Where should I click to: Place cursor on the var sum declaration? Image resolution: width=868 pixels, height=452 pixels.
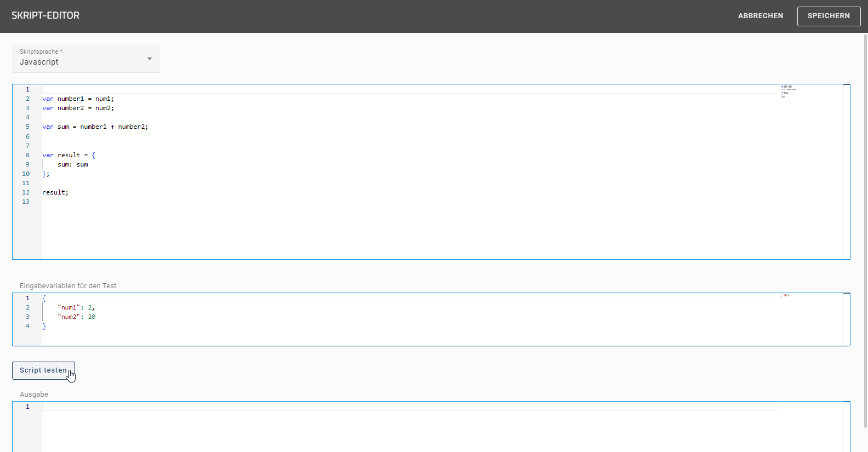click(x=95, y=127)
